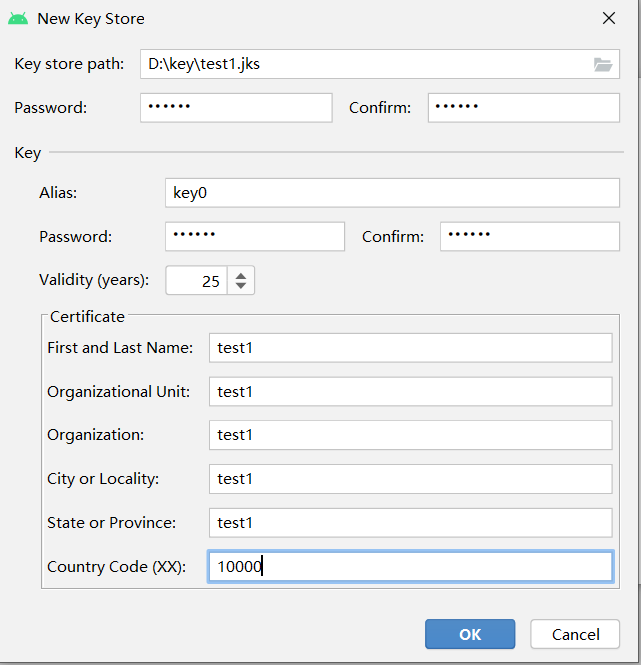Edit the Alias field containing key0
Image resolution: width=641 pixels, height=665 pixels.
coord(392,193)
